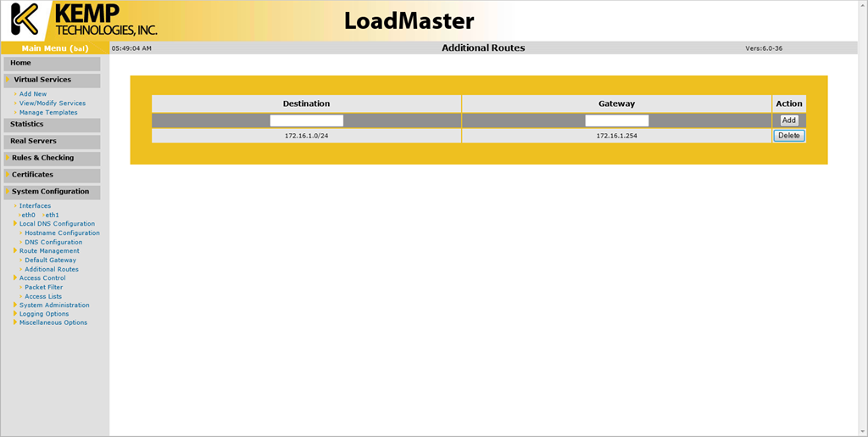Collapse the Access Control submenu
This screenshot has height=437, width=868.
coord(42,278)
